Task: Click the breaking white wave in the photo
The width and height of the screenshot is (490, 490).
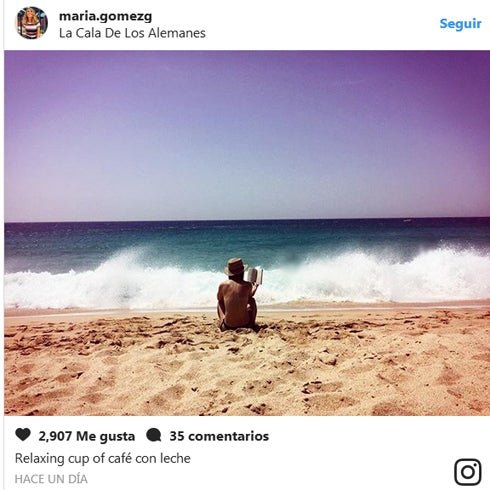Action: click(x=247, y=278)
